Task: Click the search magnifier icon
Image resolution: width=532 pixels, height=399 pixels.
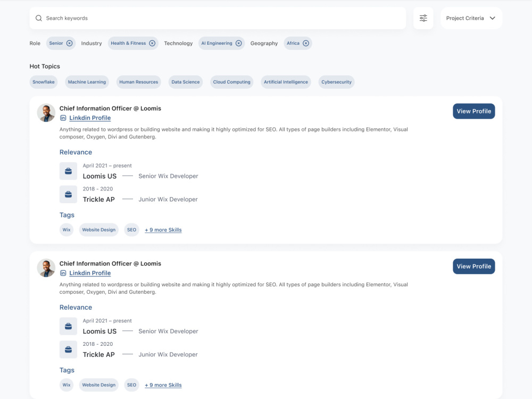Action: pos(39,18)
